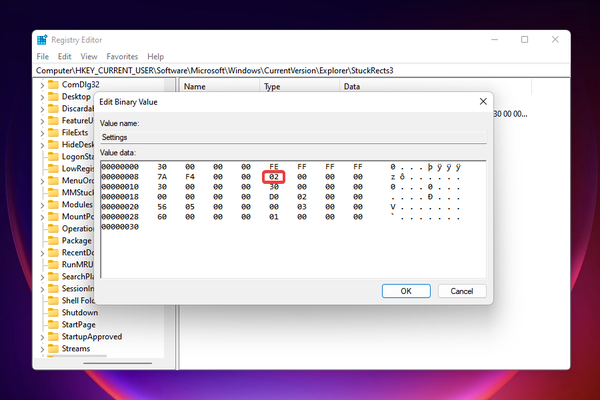The height and width of the screenshot is (400, 600).
Task: Click the ComDlg32 folder icon
Action: pos(53,84)
